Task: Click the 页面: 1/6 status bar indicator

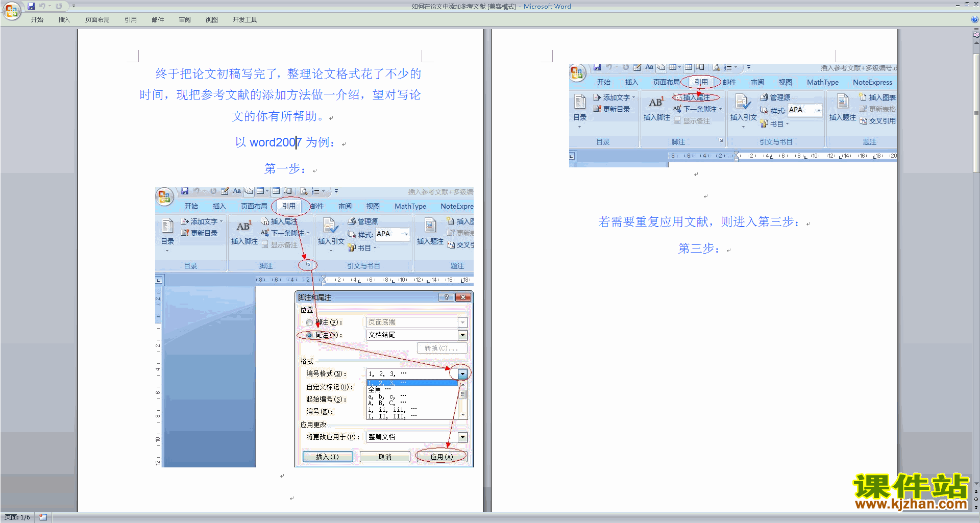Action: point(17,517)
